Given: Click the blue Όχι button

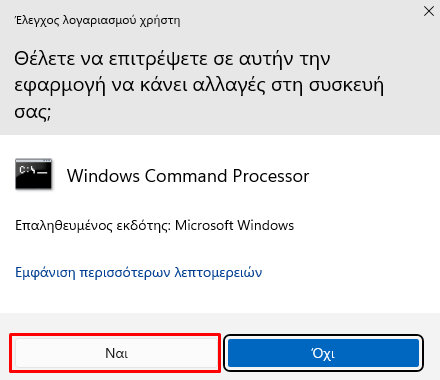Looking at the screenshot, I should [x=323, y=353].
